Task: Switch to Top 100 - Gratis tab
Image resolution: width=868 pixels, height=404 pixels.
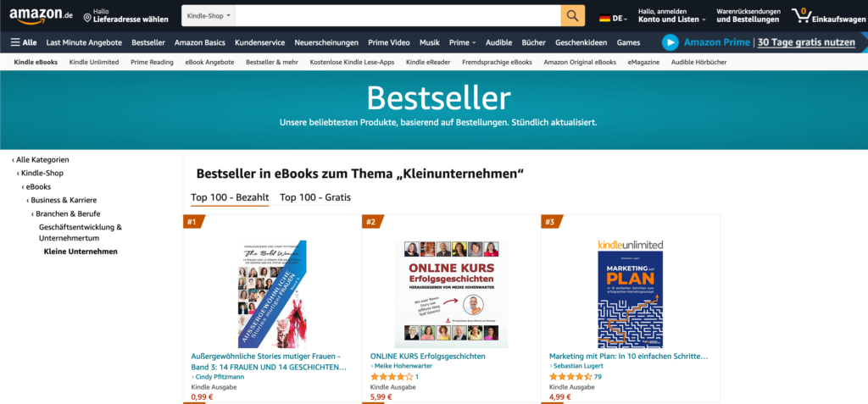Action: click(315, 197)
